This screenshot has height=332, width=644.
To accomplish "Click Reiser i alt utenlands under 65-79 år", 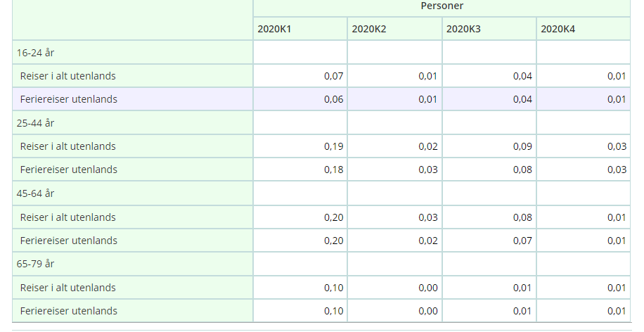I will point(68,288).
